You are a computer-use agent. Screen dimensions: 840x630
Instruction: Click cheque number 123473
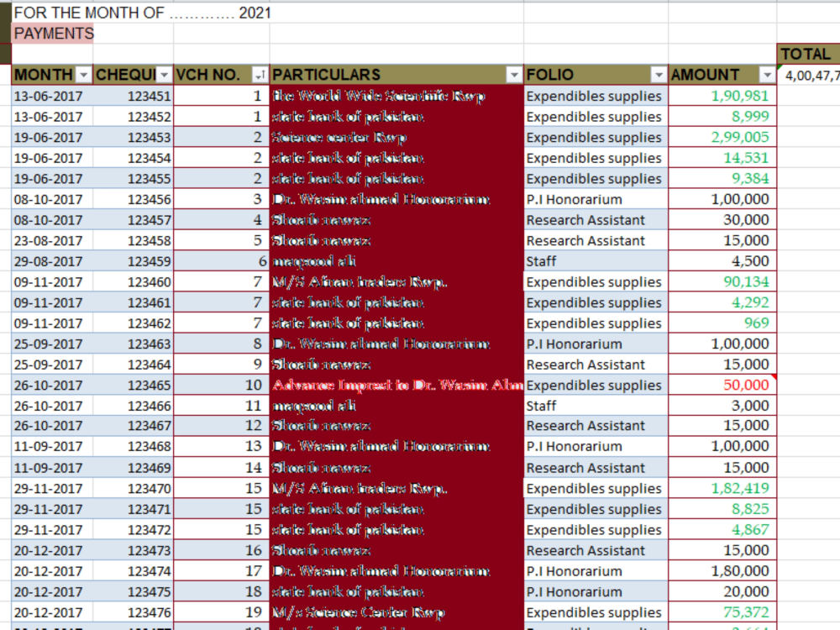click(x=150, y=551)
